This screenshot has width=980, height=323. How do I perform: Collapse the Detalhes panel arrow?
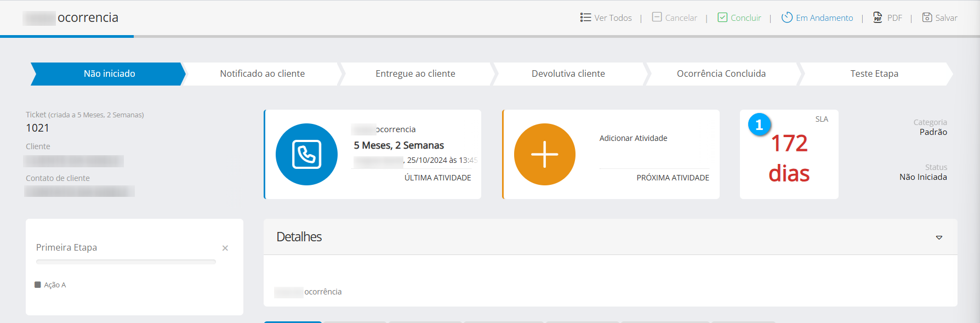pyautogui.click(x=939, y=237)
